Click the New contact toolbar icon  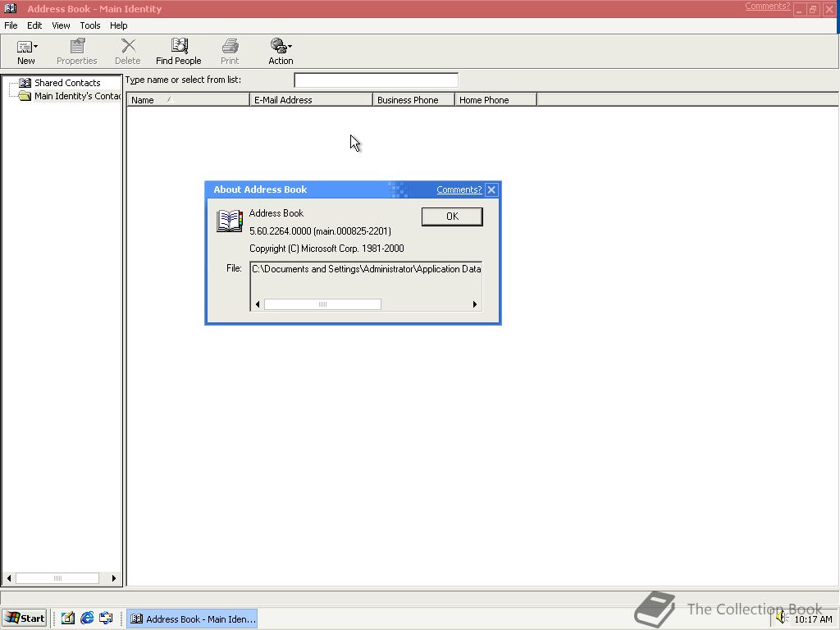(24, 47)
